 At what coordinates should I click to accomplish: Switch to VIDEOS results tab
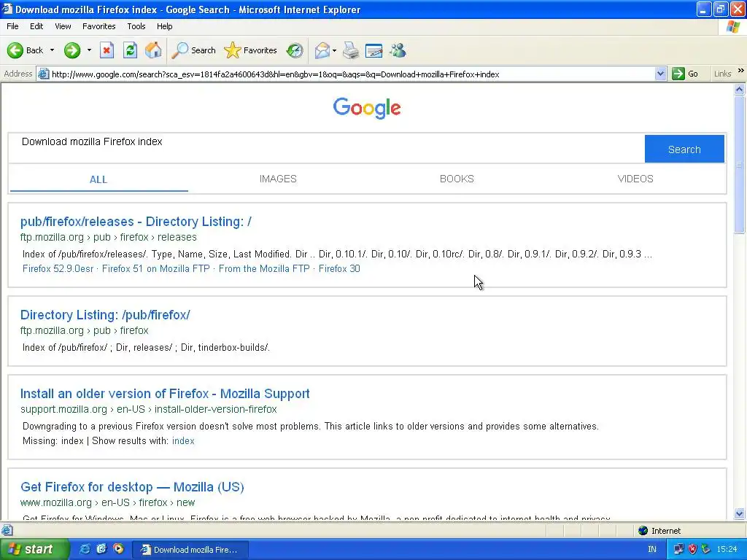point(635,179)
